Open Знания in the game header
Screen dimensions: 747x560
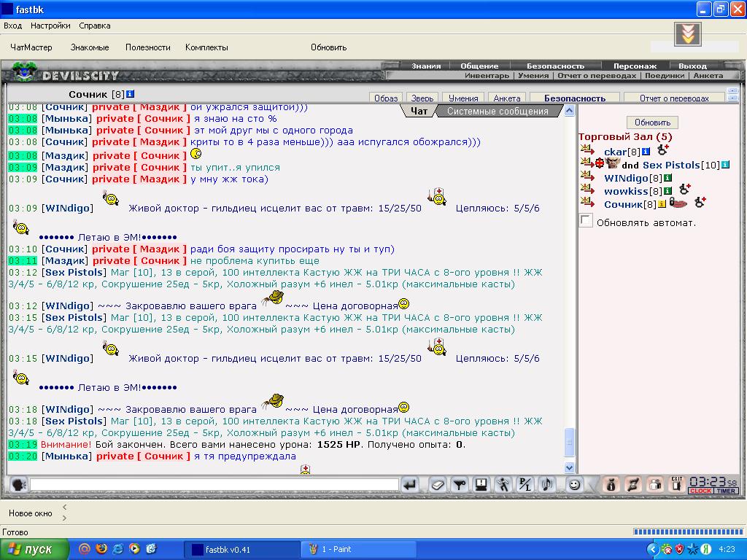click(x=426, y=66)
